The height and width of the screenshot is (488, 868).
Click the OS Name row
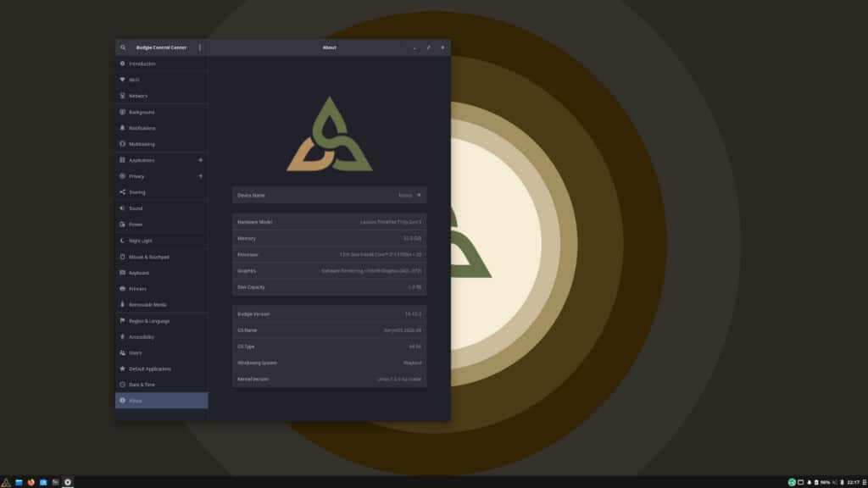[x=330, y=330]
